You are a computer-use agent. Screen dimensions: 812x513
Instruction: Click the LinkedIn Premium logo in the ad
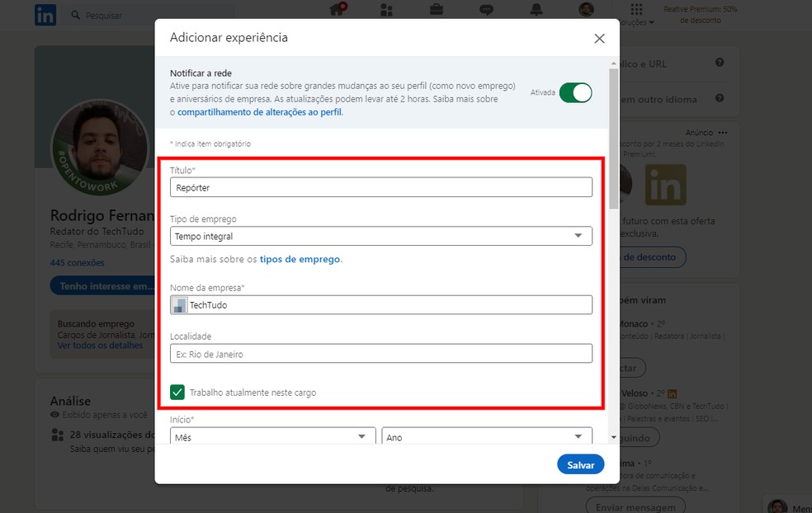point(665,186)
